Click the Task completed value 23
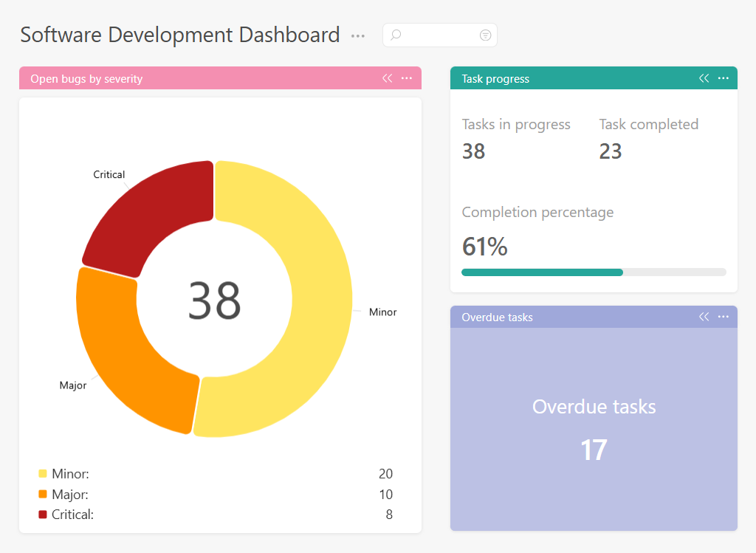The height and width of the screenshot is (553, 756). click(x=611, y=151)
